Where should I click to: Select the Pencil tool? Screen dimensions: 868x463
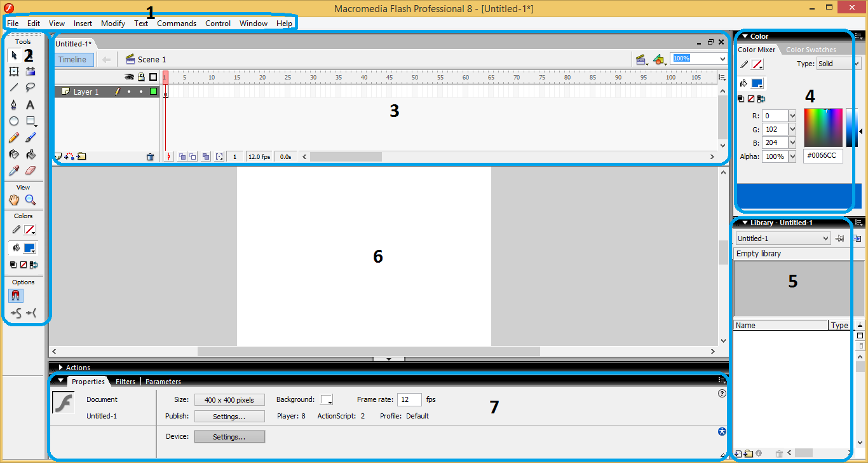(14, 137)
